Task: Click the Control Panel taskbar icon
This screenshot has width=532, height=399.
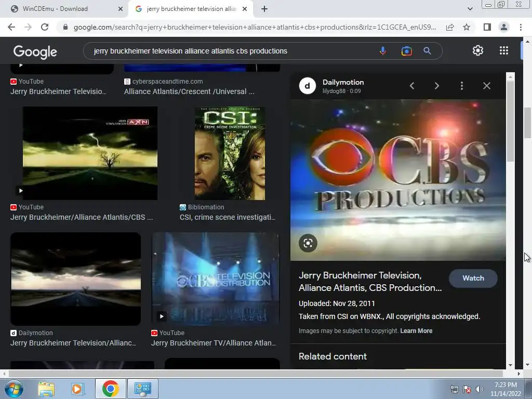Action: click(142, 389)
